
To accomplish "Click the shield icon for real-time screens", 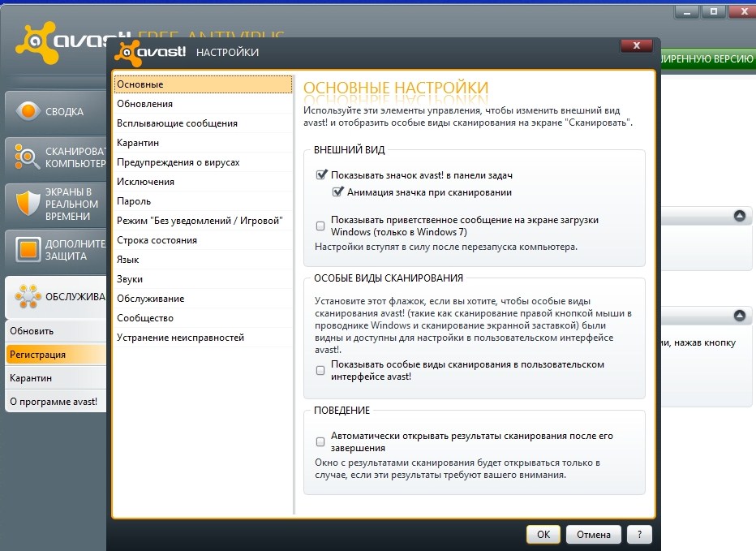I will click(x=28, y=202).
